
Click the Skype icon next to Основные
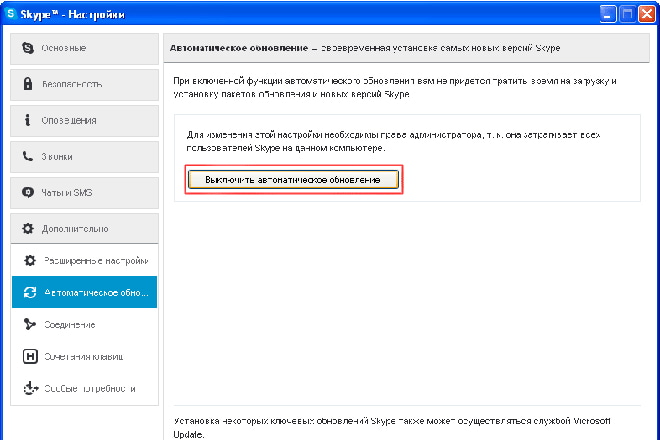28,48
